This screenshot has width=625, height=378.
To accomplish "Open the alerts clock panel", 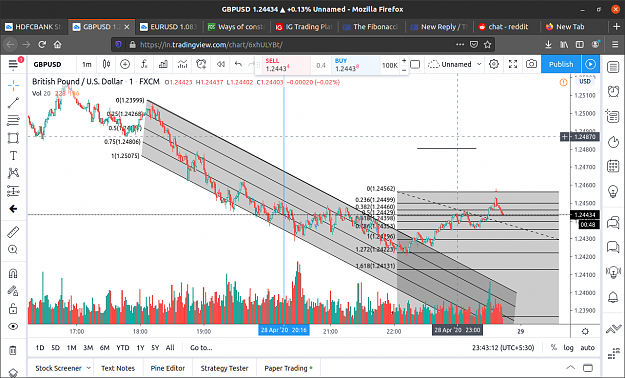I will [x=613, y=92].
